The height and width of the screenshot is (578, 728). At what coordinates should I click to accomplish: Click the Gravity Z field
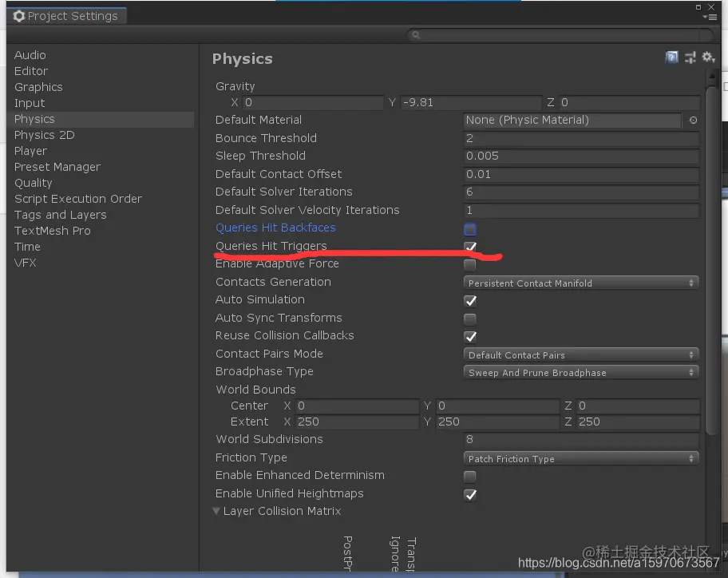tap(629, 103)
